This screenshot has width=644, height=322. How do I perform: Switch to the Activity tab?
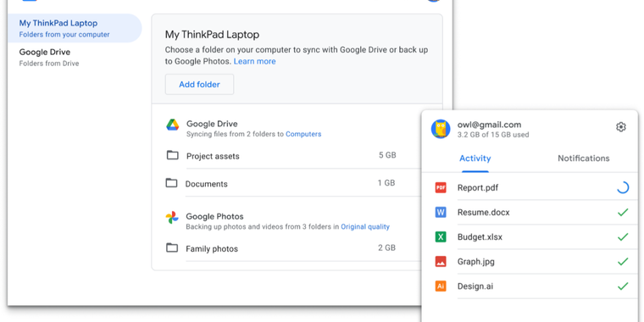click(x=475, y=158)
